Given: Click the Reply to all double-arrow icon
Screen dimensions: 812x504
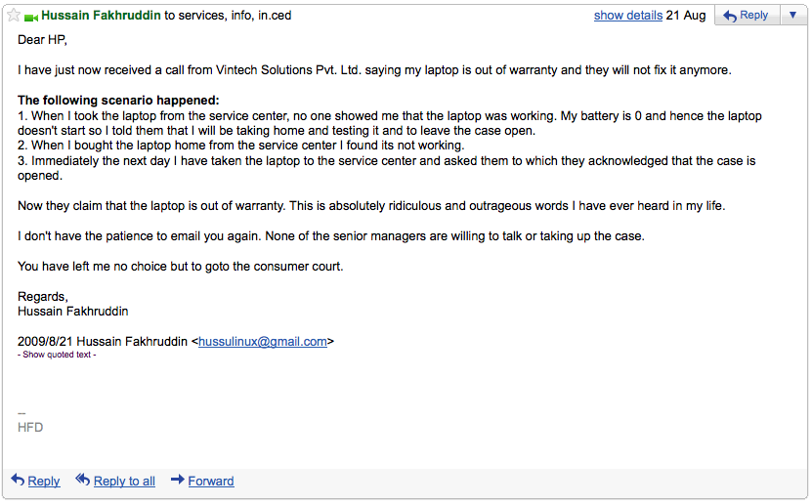Looking at the screenshot, I should pyautogui.click(x=82, y=480).
